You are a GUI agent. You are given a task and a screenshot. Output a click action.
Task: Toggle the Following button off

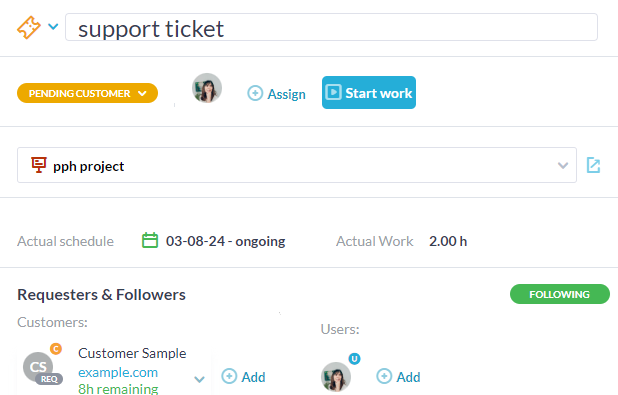[560, 294]
